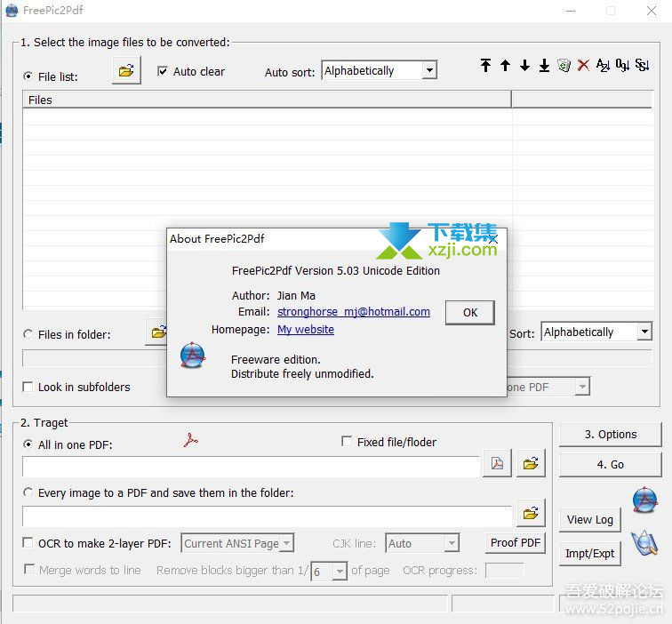Move selected file up one position

point(505,65)
